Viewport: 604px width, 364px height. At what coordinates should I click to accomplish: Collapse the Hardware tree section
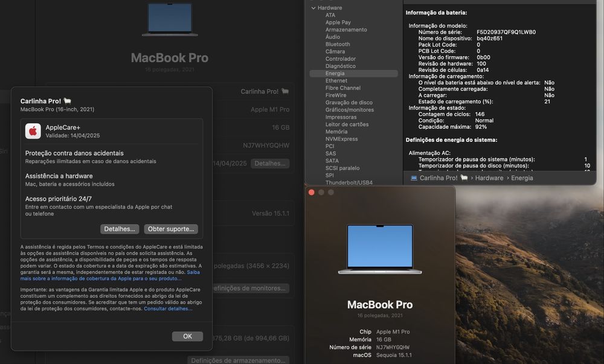[x=313, y=8]
